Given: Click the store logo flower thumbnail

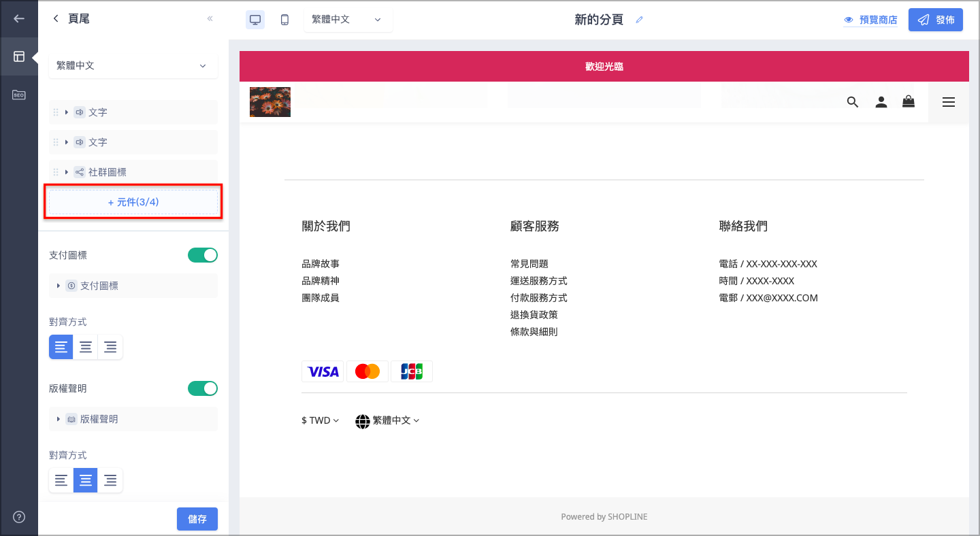Looking at the screenshot, I should coord(270,102).
